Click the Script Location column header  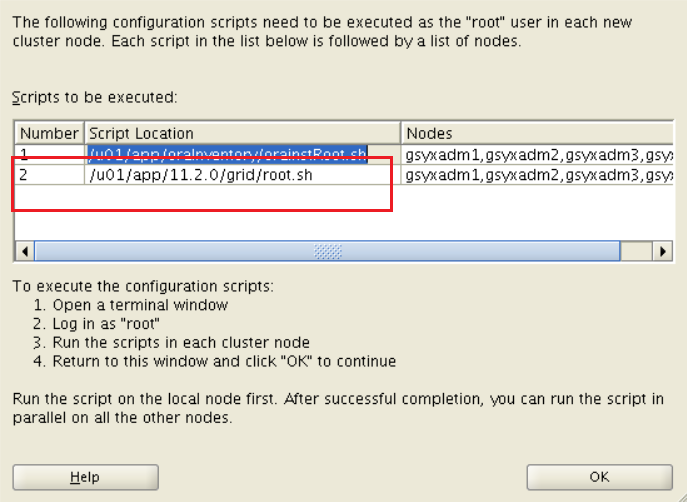click(243, 133)
